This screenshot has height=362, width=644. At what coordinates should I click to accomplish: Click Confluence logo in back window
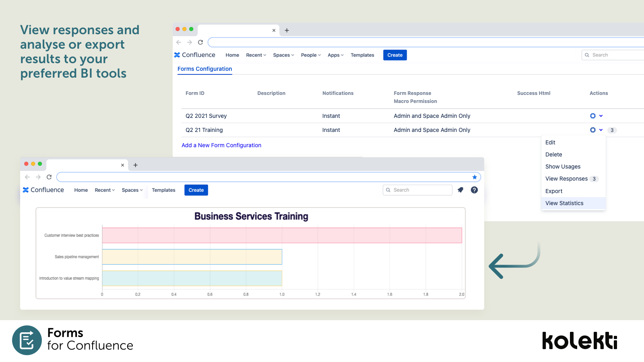[195, 55]
